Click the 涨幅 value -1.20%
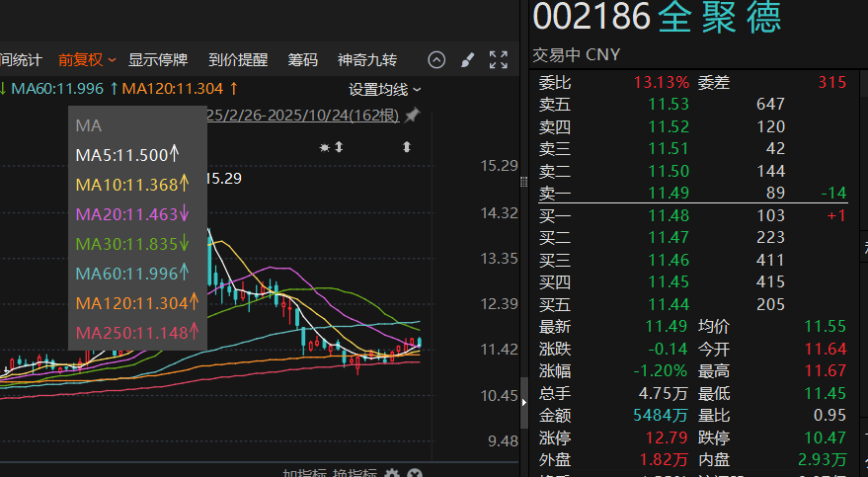Viewport: 868px width, 477px height. tap(661, 370)
